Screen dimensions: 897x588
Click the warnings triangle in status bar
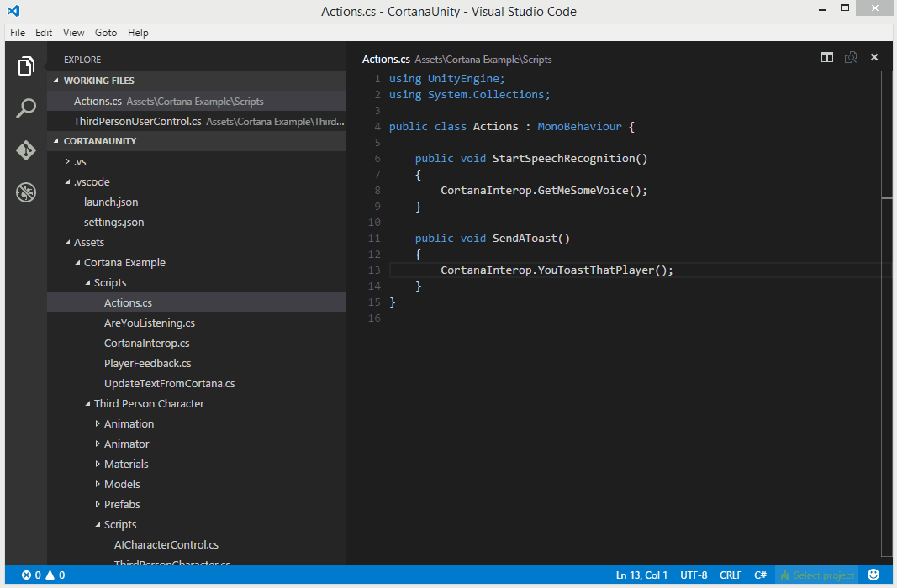[x=50, y=575]
